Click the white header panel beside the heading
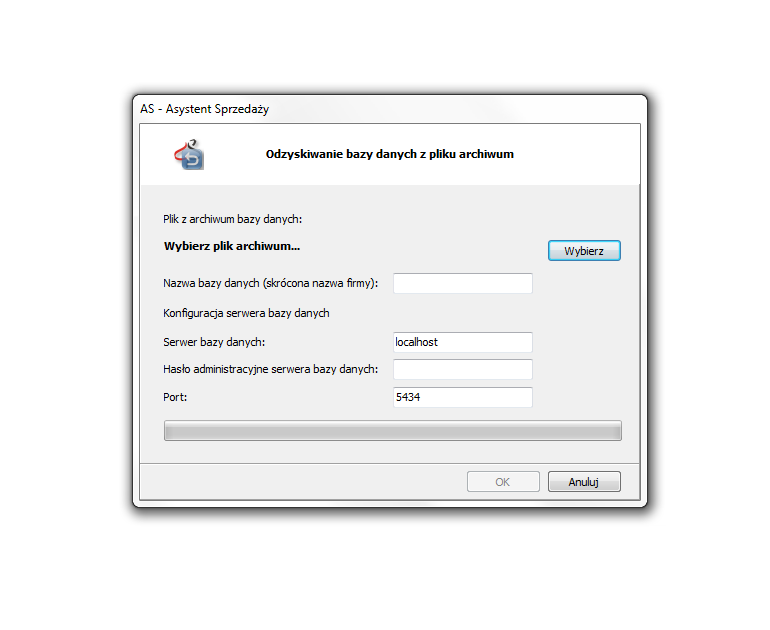Screen dimensions: 770x630 point(575,154)
